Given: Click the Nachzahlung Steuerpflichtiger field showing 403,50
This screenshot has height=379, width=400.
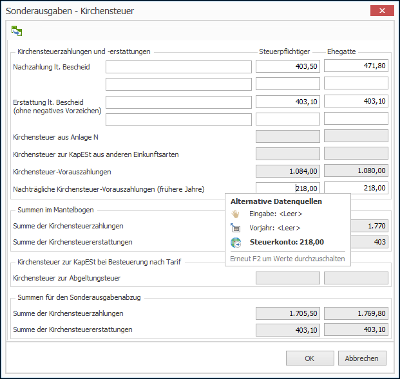Looking at the screenshot, I should click(x=288, y=66).
